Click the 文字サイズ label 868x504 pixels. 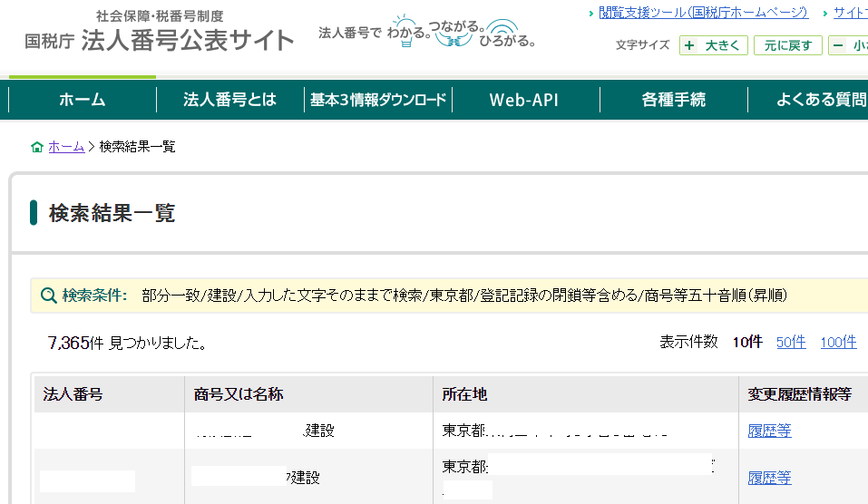[x=643, y=45]
